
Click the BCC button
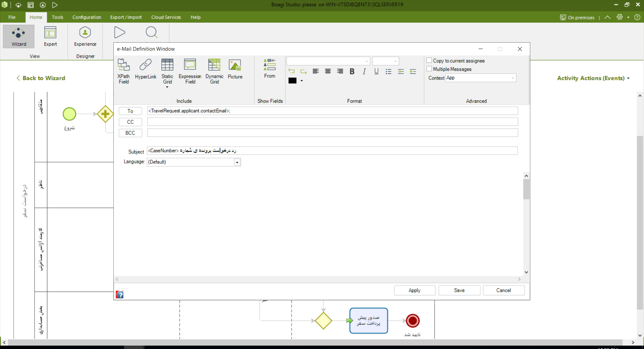(130, 133)
